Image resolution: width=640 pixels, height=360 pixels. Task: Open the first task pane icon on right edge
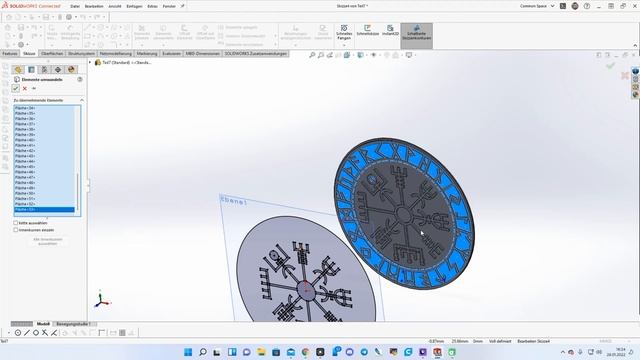click(x=636, y=71)
